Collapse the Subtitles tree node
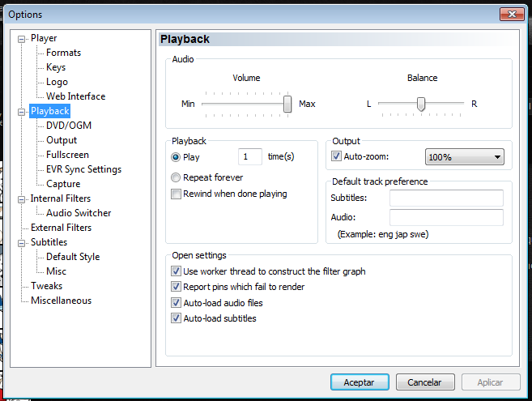Screen dimensions: 532x401 coord(21,243)
